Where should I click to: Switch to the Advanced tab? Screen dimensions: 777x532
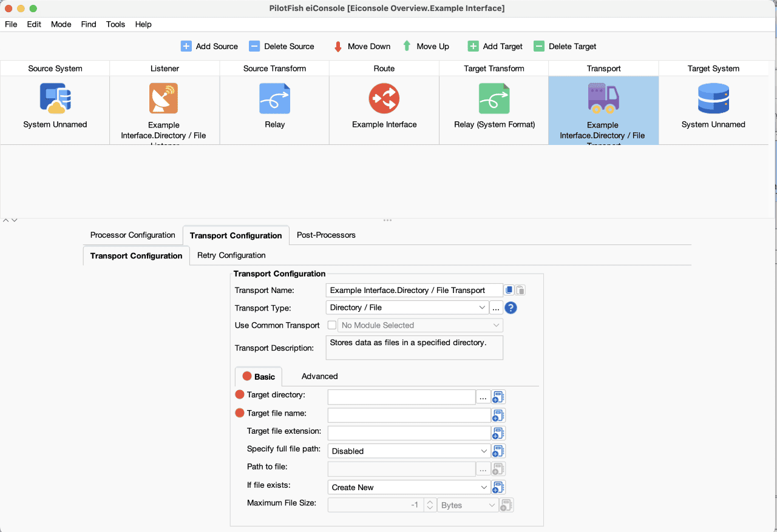pyautogui.click(x=319, y=376)
